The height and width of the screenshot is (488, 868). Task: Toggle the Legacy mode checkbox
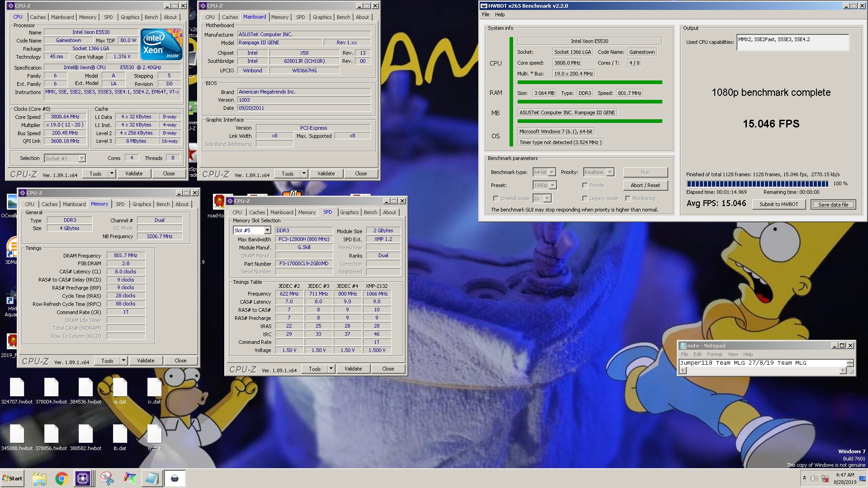[x=585, y=198]
